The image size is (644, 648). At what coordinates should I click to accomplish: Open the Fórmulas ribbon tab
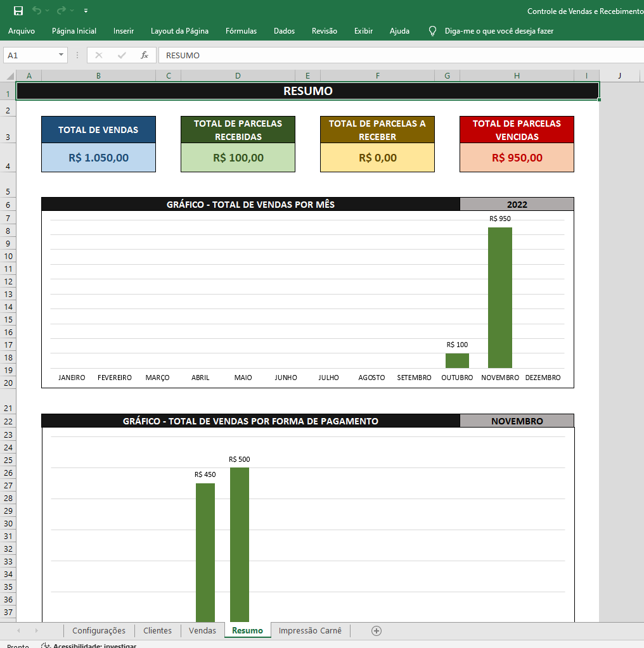coord(241,30)
